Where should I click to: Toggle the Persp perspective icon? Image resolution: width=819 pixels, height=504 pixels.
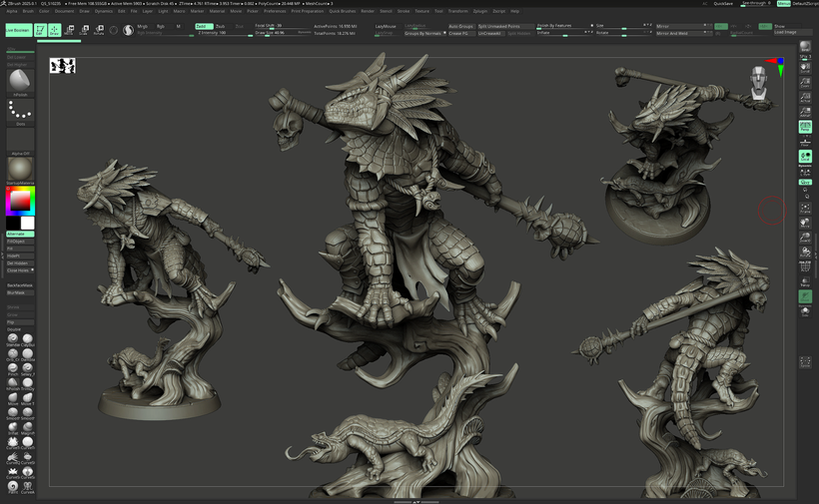tap(805, 127)
